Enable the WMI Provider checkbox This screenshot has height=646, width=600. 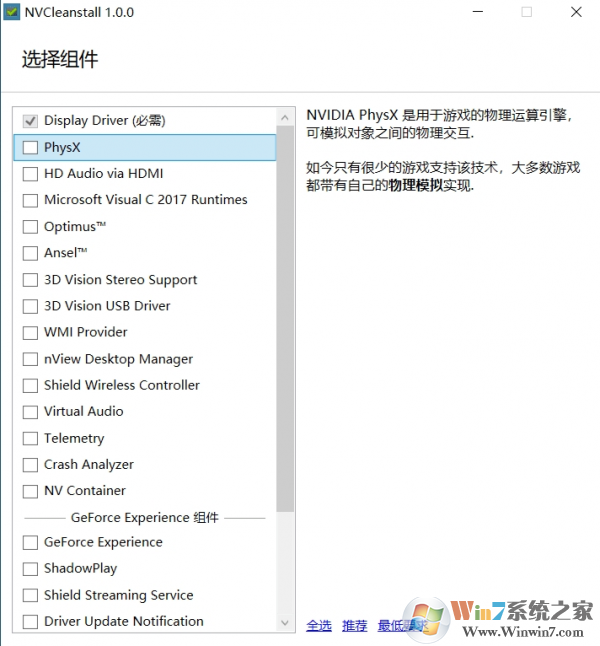[x=30, y=332]
